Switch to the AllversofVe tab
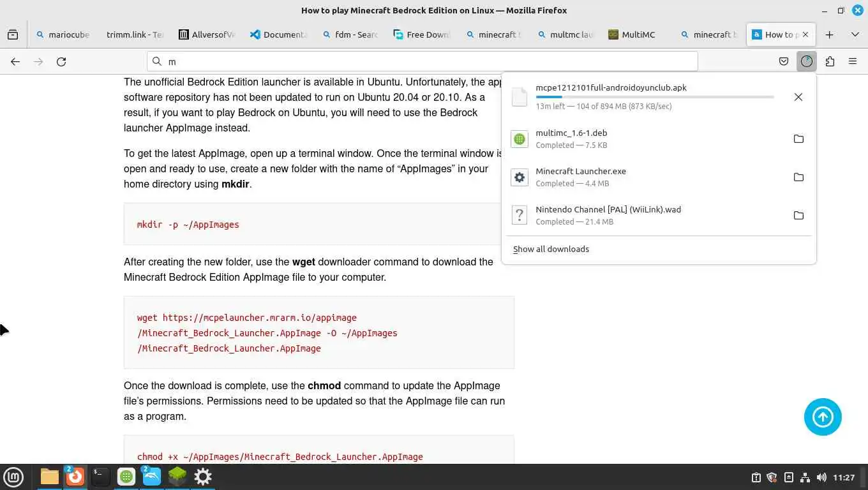The height and width of the screenshot is (490, 868). click(x=207, y=34)
